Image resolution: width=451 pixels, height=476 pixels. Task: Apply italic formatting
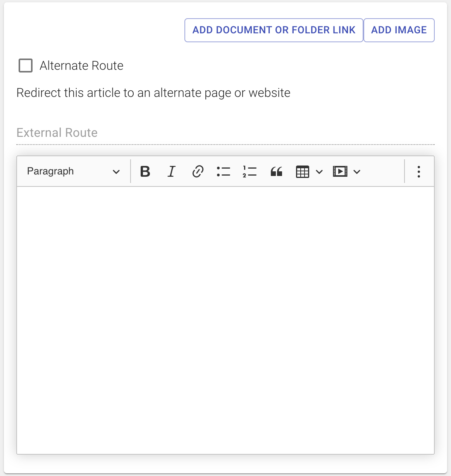[x=171, y=171]
